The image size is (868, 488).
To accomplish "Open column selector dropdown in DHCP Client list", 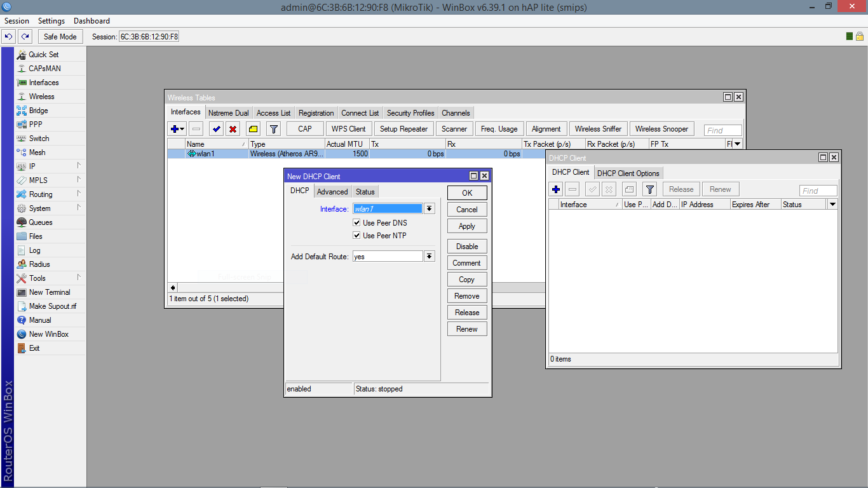I will (832, 205).
